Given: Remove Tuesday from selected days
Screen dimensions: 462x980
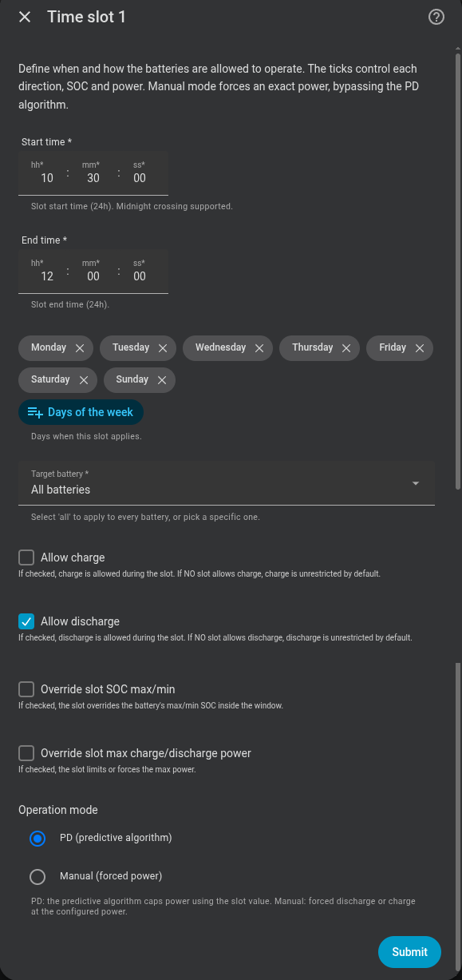Looking at the screenshot, I should coord(163,348).
